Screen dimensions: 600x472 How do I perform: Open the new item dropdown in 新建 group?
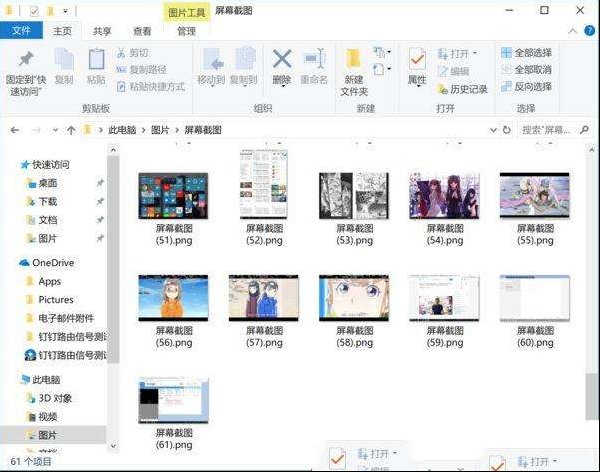click(x=382, y=52)
